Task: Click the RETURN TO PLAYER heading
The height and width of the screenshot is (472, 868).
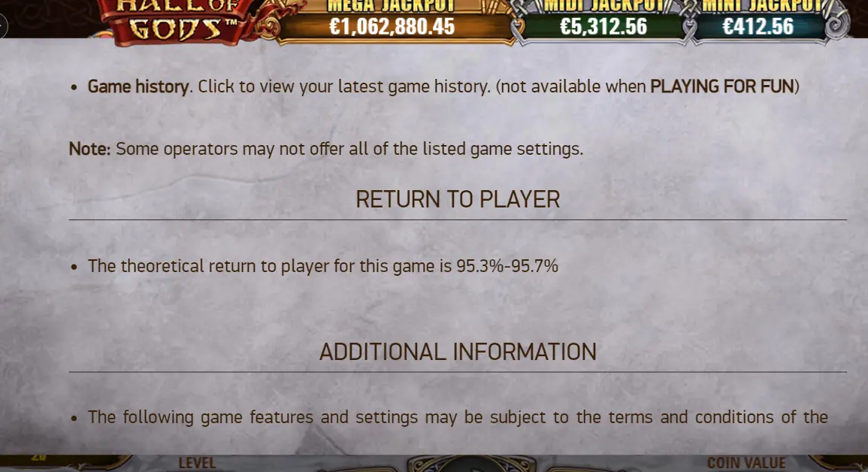Action: [458, 200]
